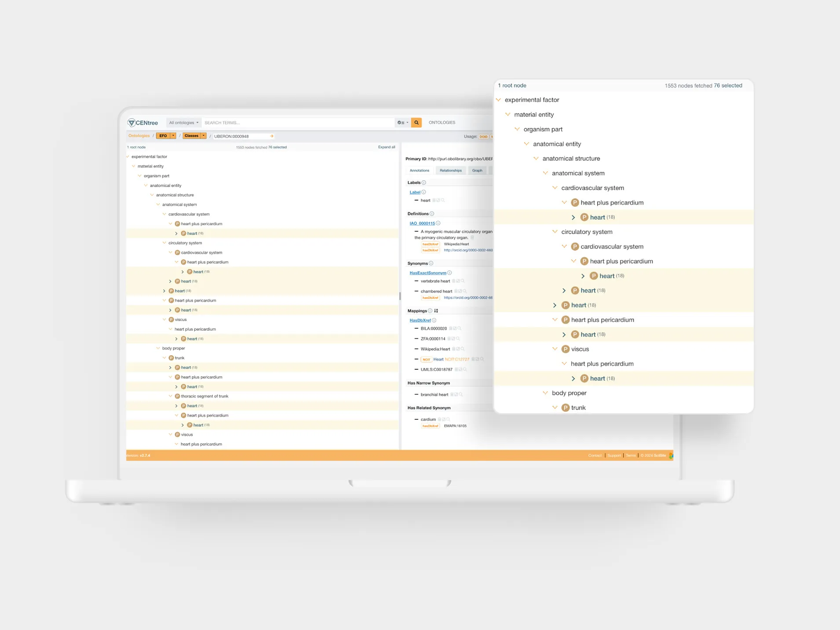The image size is (840, 630).
Task: Click the magnifier icon beside UMLS:C0018787
Action: click(465, 369)
